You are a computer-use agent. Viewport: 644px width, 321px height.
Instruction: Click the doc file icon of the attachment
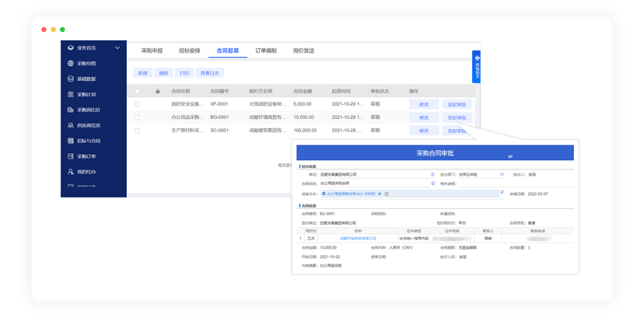pyautogui.click(x=324, y=194)
